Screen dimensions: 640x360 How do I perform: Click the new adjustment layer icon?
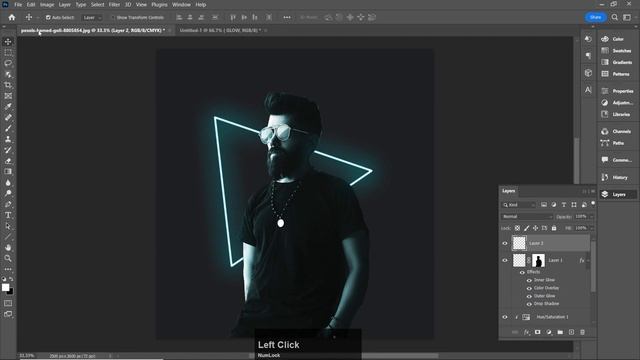tap(549, 332)
